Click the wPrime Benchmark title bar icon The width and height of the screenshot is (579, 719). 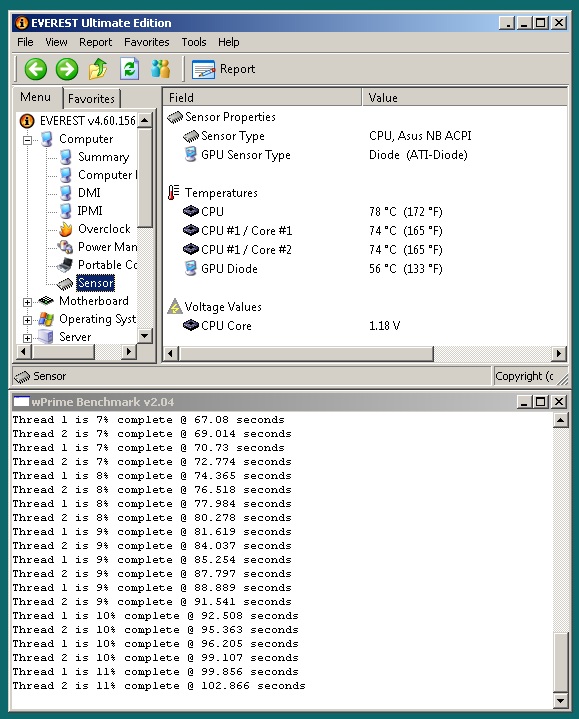pos(21,402)
